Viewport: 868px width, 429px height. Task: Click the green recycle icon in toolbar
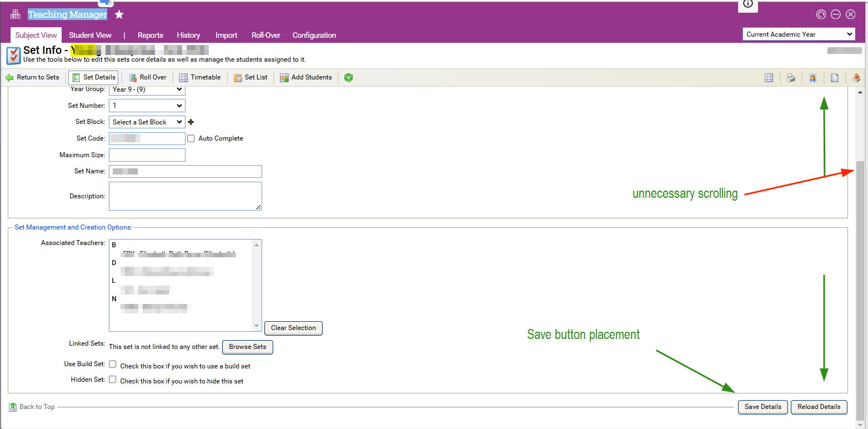coord(348,78)
